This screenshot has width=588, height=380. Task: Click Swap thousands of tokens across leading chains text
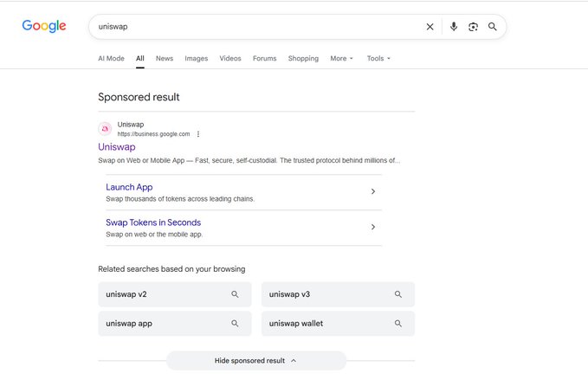point(180,199)
